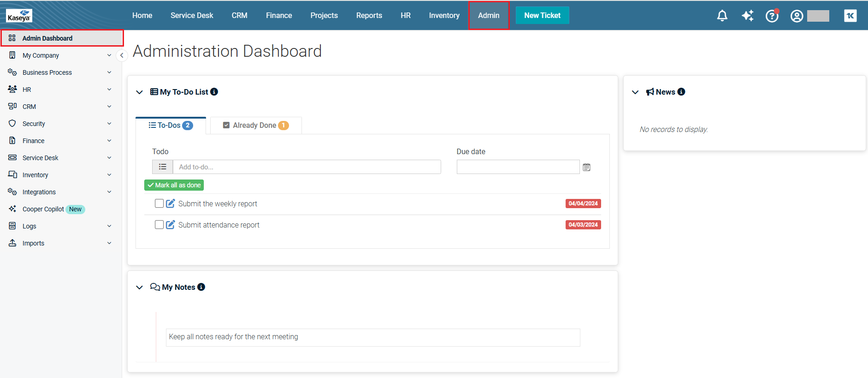
Task: Open the due date calendar picker
Action: pos(586,167)
